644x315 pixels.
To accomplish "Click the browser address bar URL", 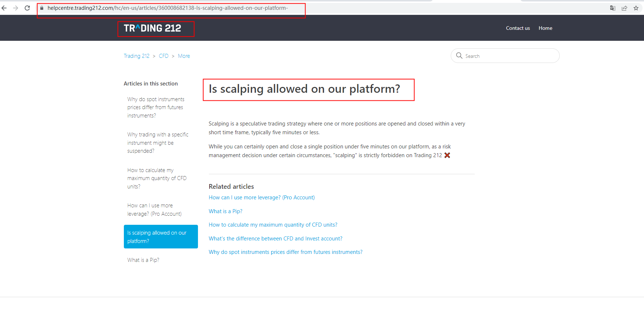I will coord(167,8).
